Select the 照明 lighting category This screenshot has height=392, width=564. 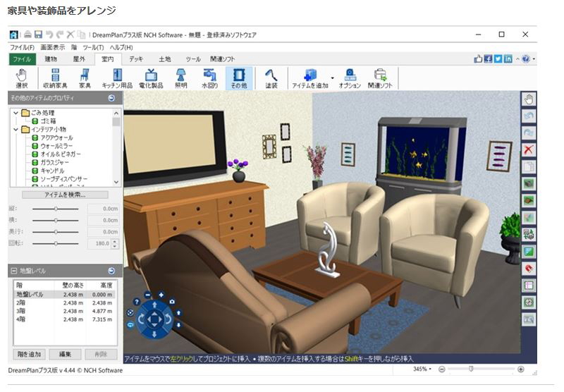click(180, 78)
